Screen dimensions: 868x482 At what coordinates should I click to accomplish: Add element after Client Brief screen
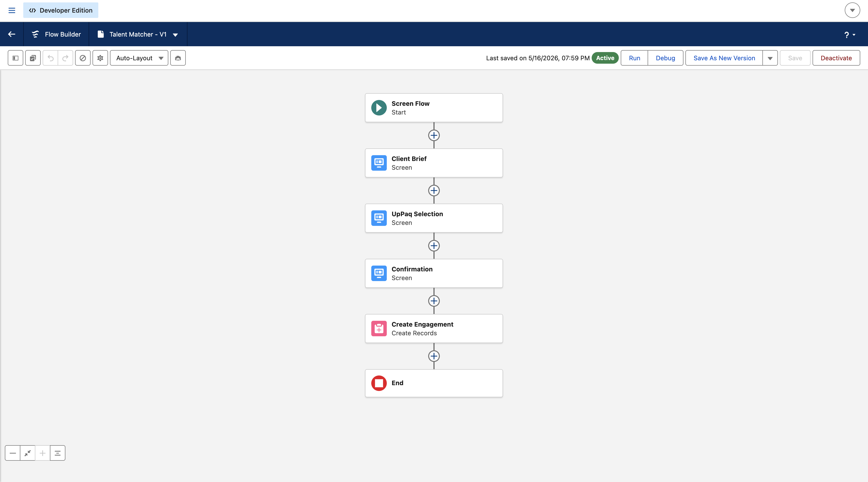tap(434, 191)
